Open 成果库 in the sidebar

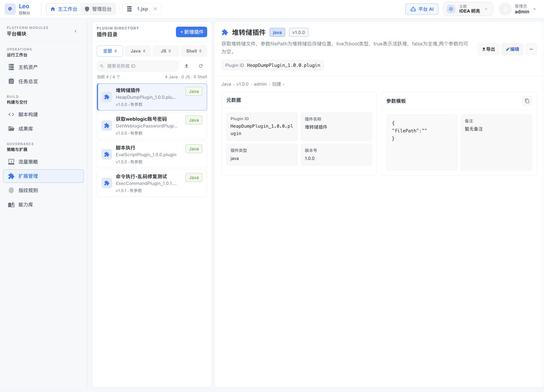click(43, 129)
